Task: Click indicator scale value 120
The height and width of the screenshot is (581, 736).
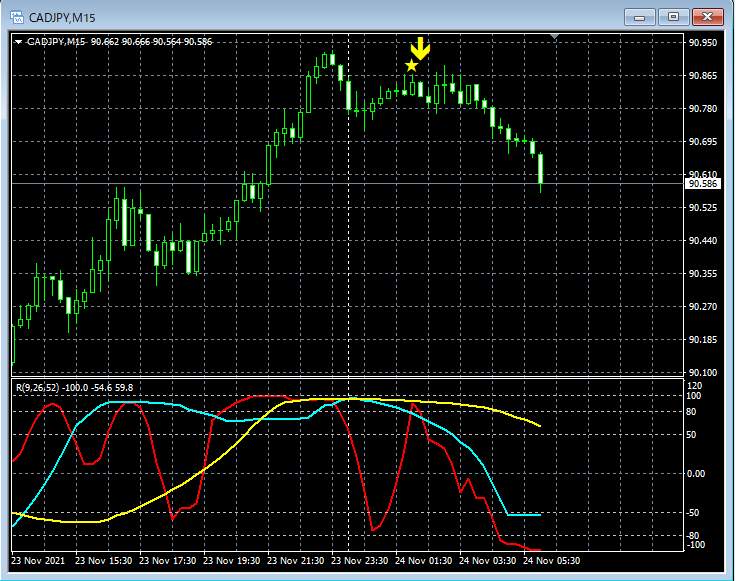Action: click(694, 386)
